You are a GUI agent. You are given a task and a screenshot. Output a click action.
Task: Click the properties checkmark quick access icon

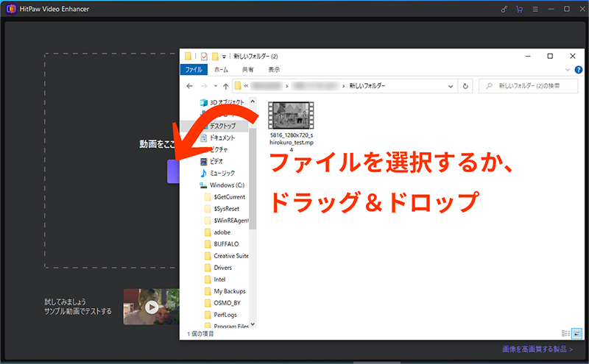[204, 57]
